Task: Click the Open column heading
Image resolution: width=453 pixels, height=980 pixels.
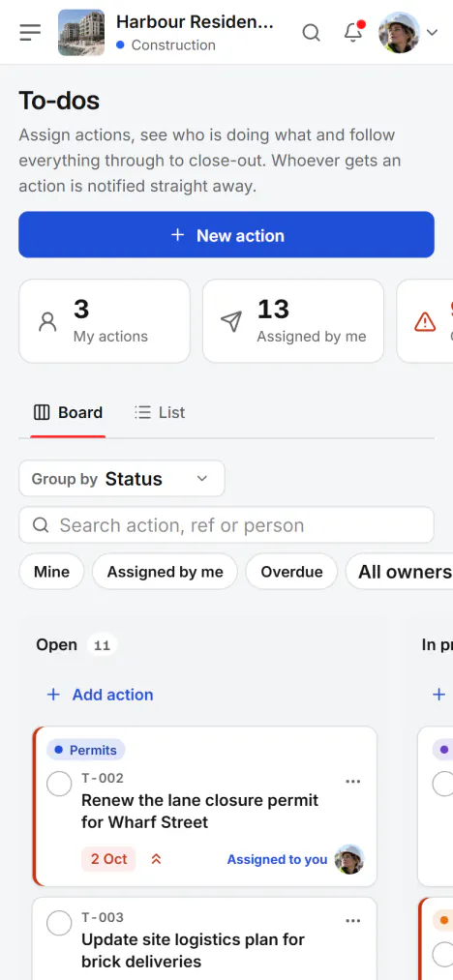Action: [x=57, y=645]
